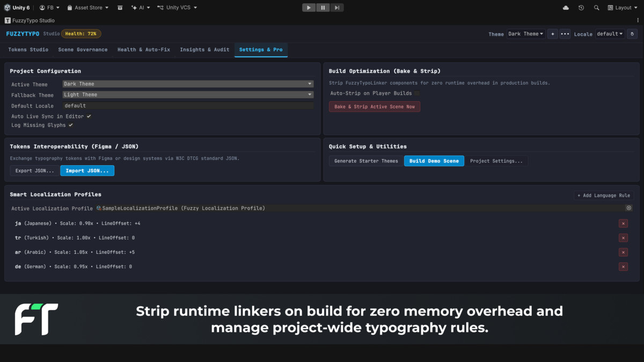Screen dimensions: 644x362
Task: Click the Default Locale input field
Action: coord(188,106)
